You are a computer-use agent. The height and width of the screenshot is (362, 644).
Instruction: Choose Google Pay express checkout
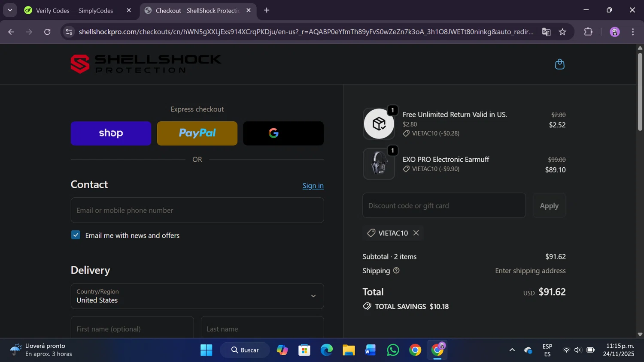coord(283,133)
